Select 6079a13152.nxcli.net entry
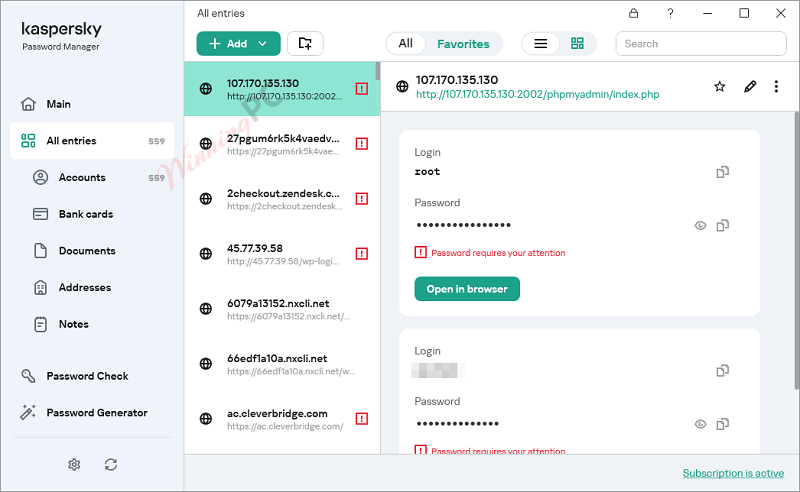Image resolution: width=800 pixels, height=492 pixels. click(x=282, y=309)
